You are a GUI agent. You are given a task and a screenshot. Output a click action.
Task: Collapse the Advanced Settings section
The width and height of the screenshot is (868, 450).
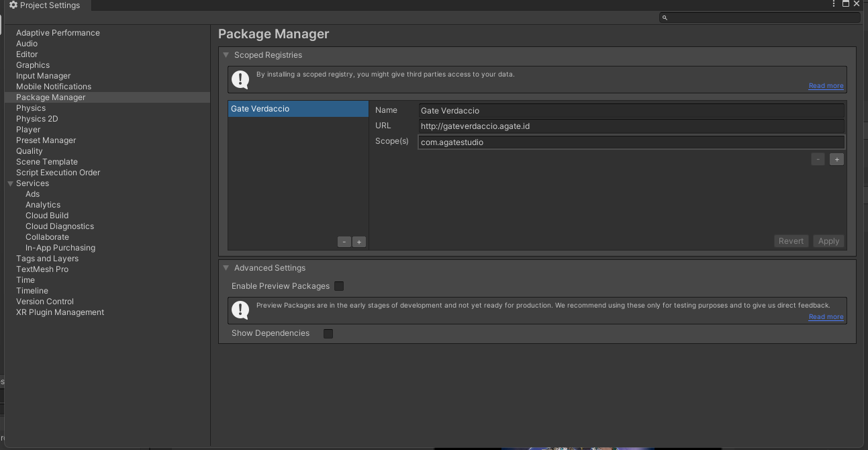(226, 268)
